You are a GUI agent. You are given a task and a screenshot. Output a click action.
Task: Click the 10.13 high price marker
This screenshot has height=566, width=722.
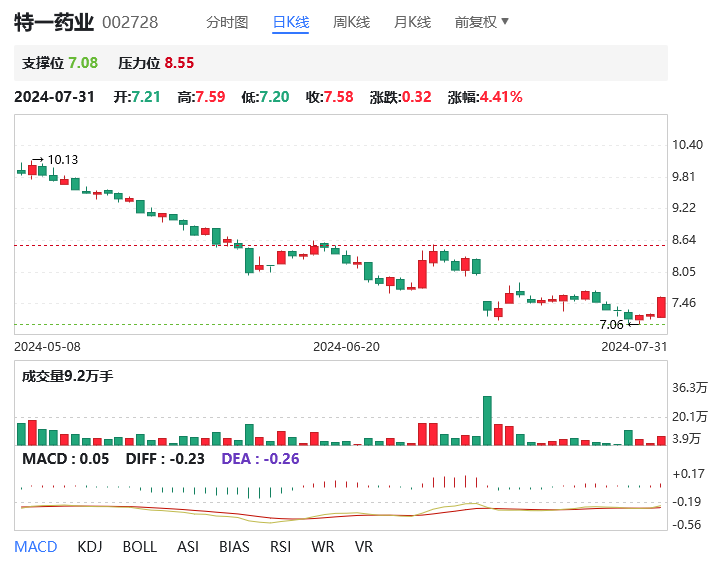(x=62, y=159)
